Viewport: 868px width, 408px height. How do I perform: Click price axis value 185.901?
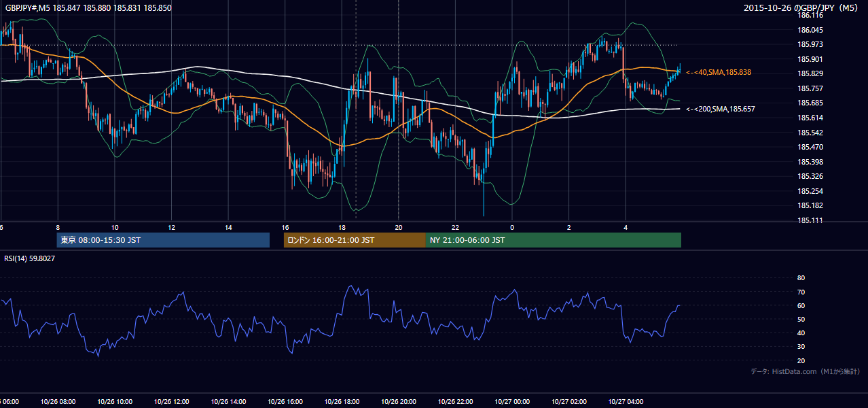pos(810,59)
